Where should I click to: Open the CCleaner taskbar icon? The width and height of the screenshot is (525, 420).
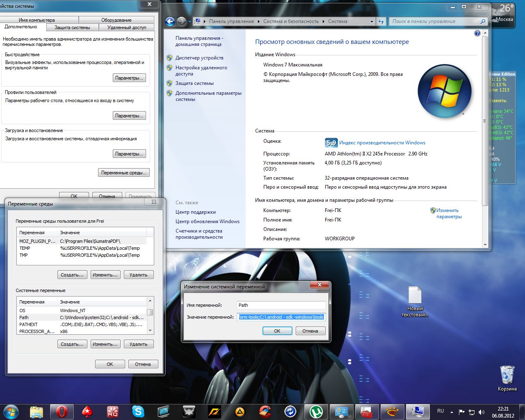(x=265, y=411)
